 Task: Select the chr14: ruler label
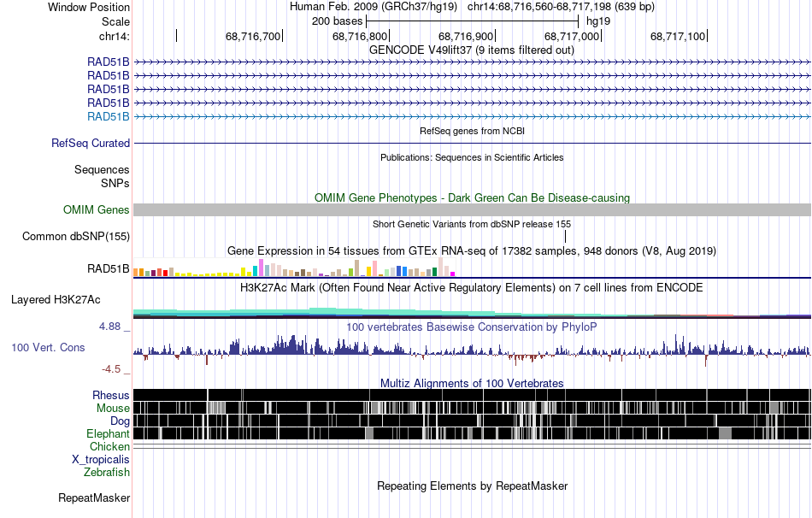tap(114, 36)
